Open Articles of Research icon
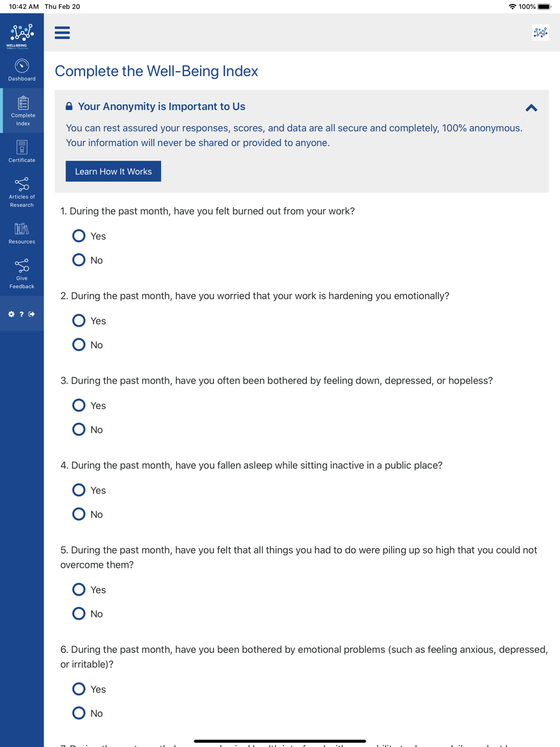 [x=22, y=184]
